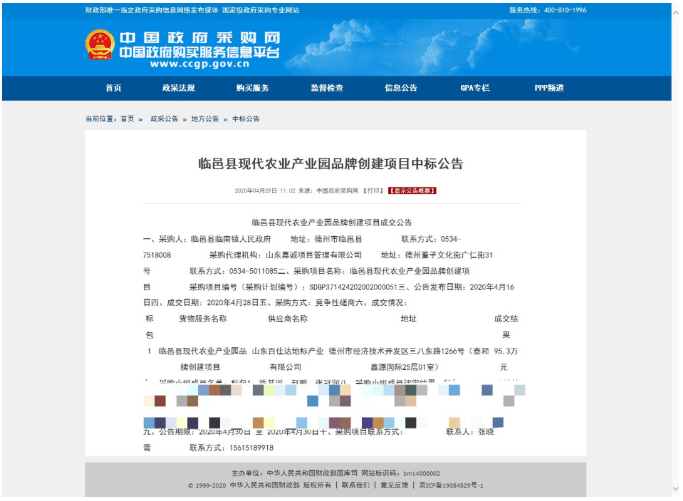Open the GPA专栏 navigation item
This screenshot has width=683, height=501.
475,88
